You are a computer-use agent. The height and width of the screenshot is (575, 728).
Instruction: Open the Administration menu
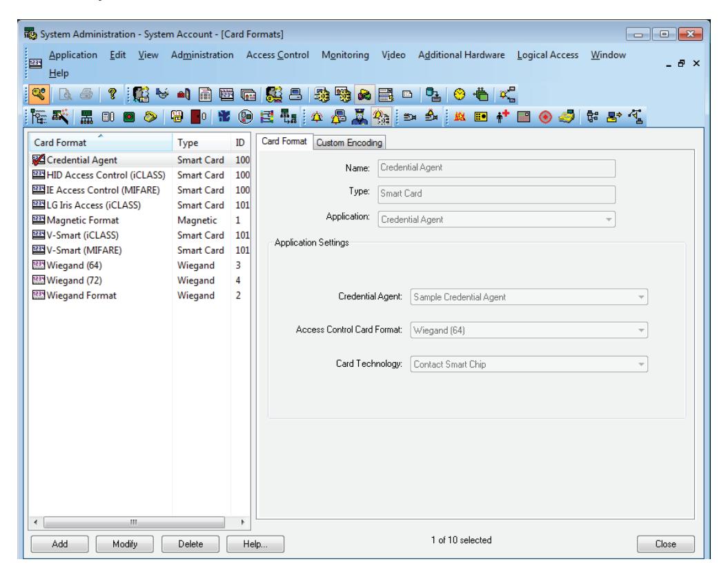pyautogui.click(x=202, y=54)
